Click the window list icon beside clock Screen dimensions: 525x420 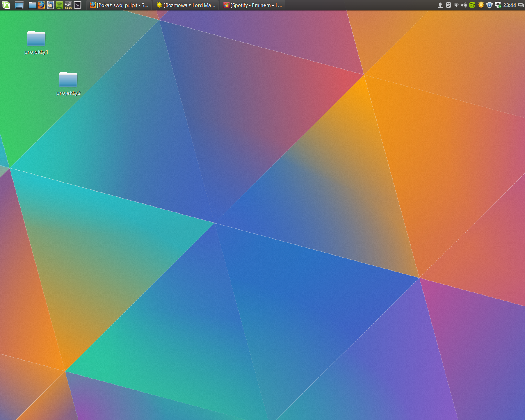(x=521, y=5)
